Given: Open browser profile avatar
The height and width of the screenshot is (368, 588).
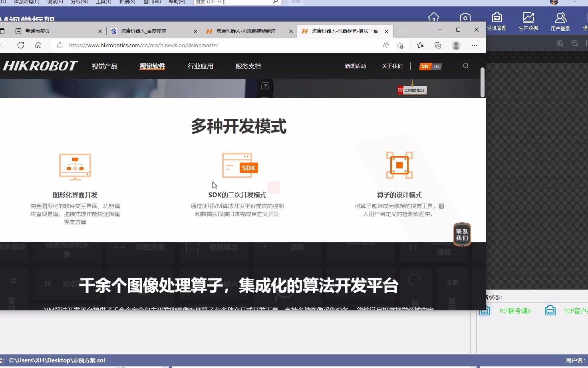Looking at the screenshot, I should [x=456, y=45].
